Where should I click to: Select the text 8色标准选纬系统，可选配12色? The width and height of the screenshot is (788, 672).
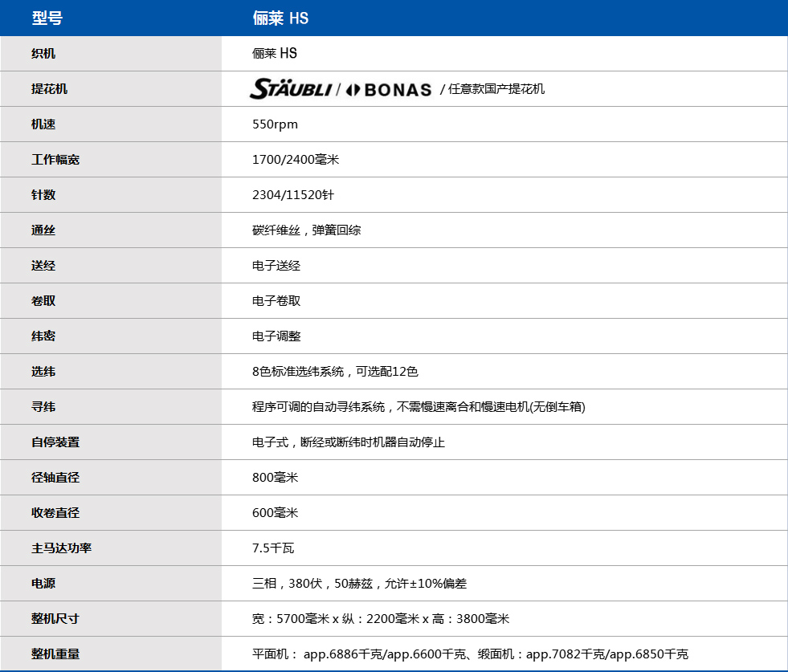[335, 372]
